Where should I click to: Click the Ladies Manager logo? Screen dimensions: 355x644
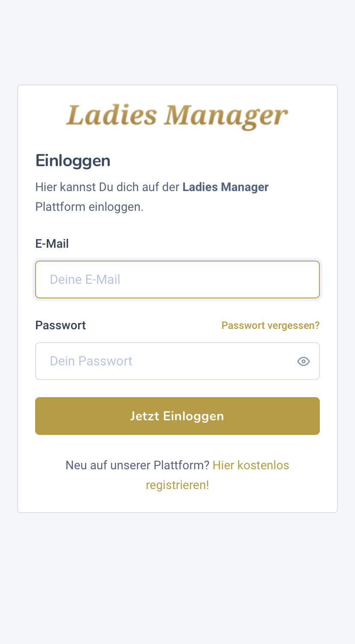pyautogui.click(x=177, y=116)
